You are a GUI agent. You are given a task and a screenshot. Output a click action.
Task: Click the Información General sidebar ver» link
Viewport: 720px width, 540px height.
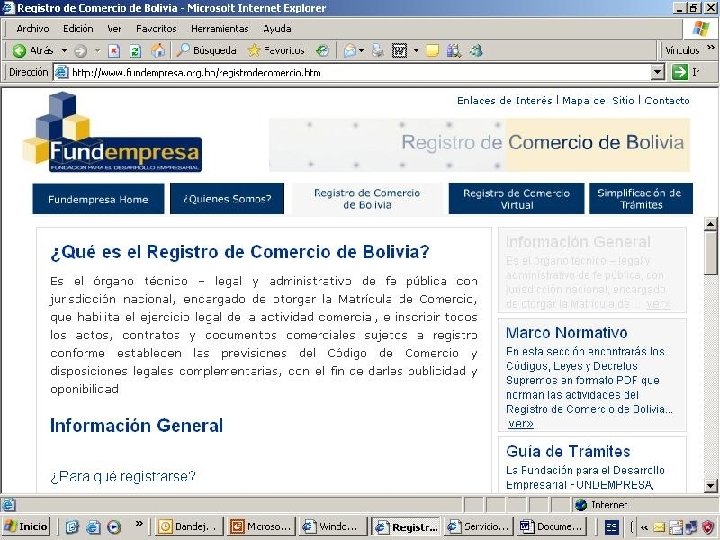click(x=658, y=304)
